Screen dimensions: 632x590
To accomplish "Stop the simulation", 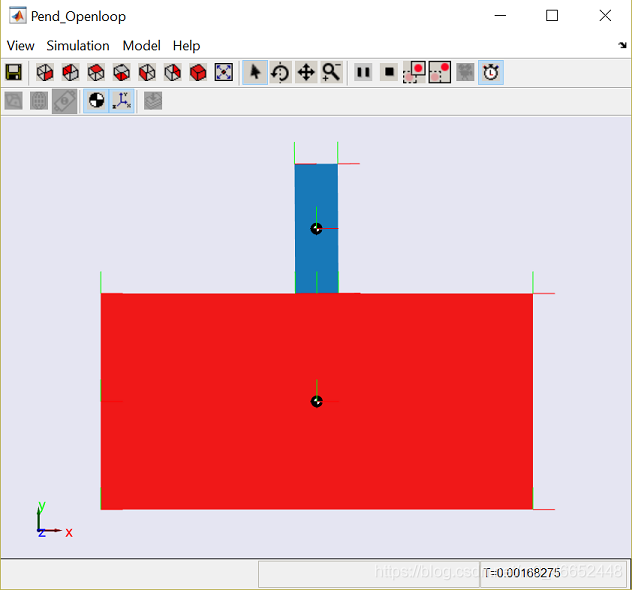I will coord(389,73).
